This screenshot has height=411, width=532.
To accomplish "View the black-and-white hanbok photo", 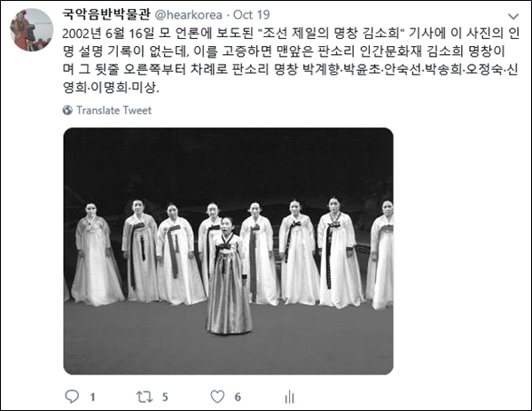I will 229,251.
